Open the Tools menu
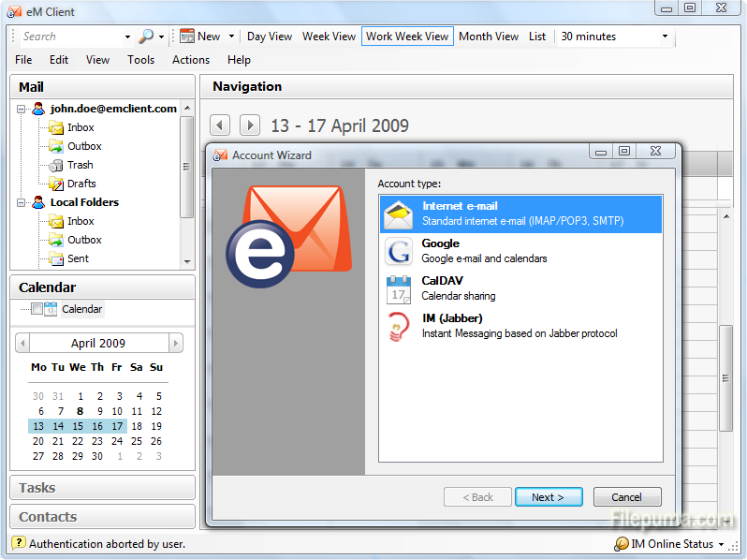 140,60
